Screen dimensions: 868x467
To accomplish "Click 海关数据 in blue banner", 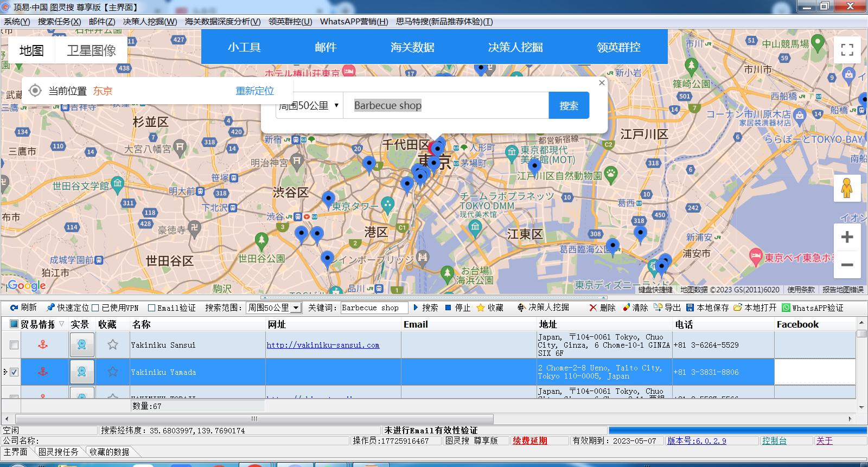I will pos(412,47).
